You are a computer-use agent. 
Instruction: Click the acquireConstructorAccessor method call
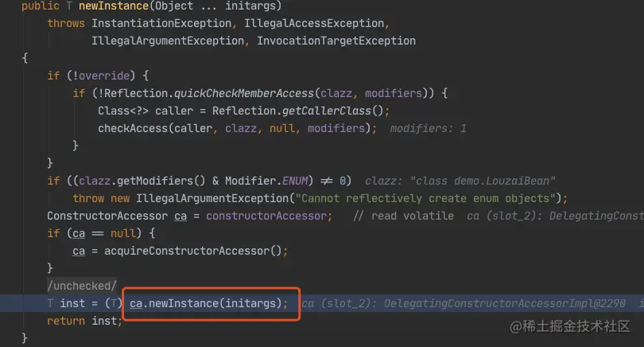point(187,251)
